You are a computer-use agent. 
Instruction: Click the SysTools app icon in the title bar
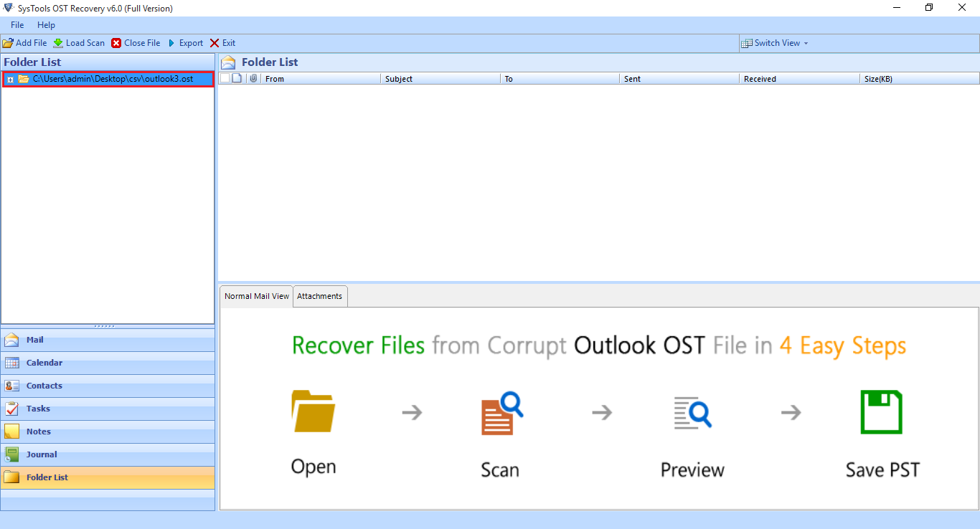coord(9,8)
